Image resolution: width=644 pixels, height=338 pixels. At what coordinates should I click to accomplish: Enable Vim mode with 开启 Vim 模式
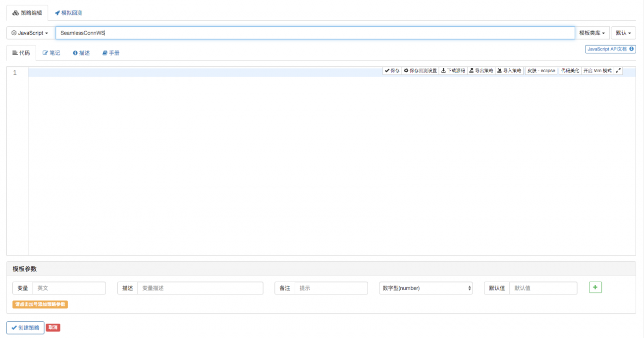point(597,71)
